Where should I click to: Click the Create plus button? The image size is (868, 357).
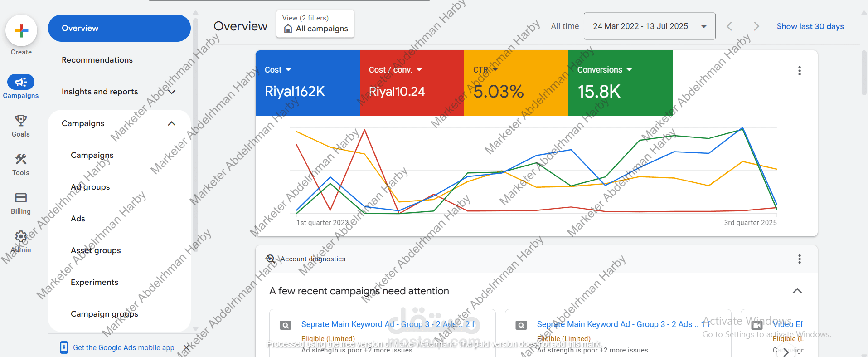(21, 31)
